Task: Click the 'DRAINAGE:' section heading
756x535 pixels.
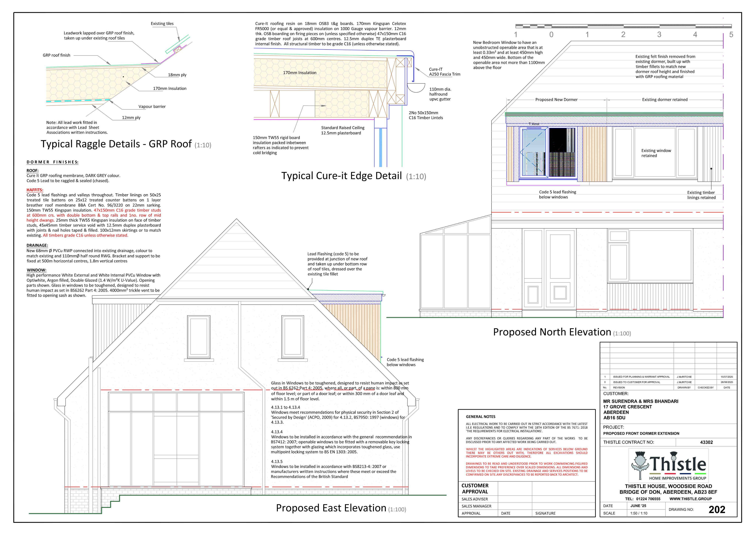Action: [x=37, y=245]
